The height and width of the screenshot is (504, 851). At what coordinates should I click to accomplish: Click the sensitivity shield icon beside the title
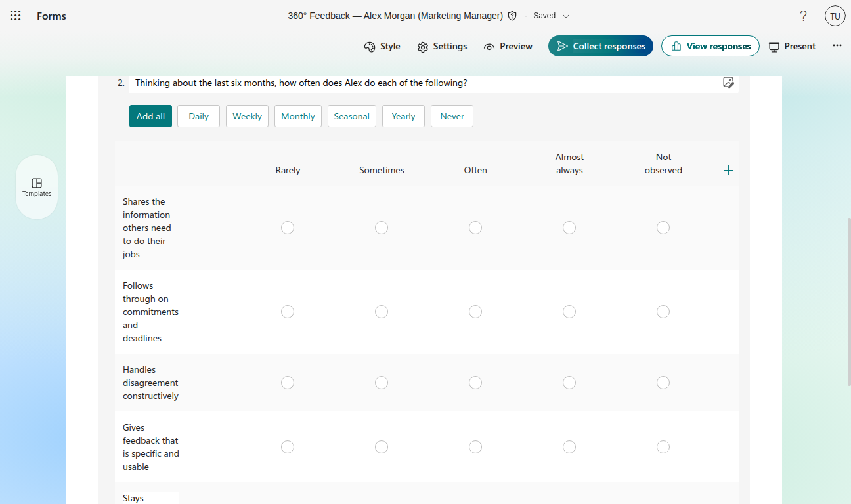click(513, 16)
